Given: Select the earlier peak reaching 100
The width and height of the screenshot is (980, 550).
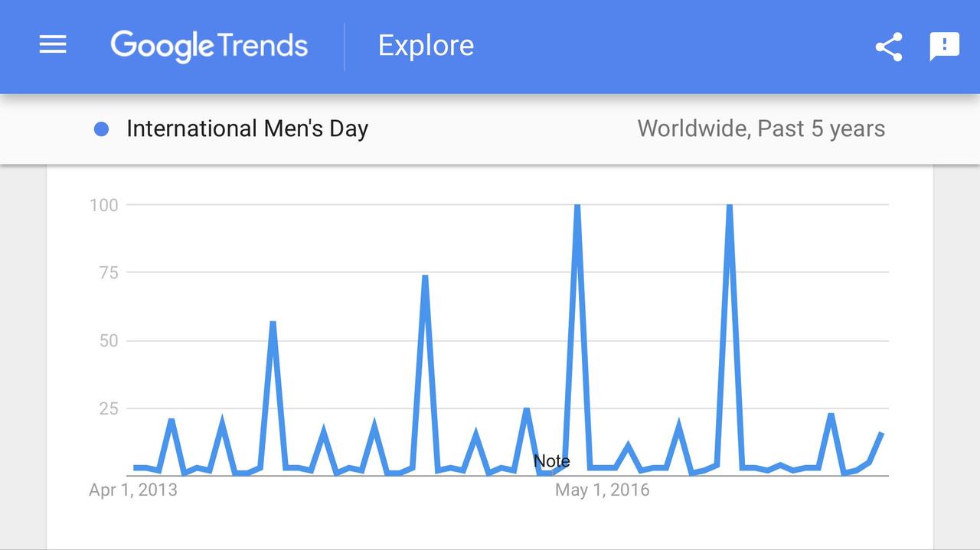Looking at the screenshot, I should click(577, 206).
